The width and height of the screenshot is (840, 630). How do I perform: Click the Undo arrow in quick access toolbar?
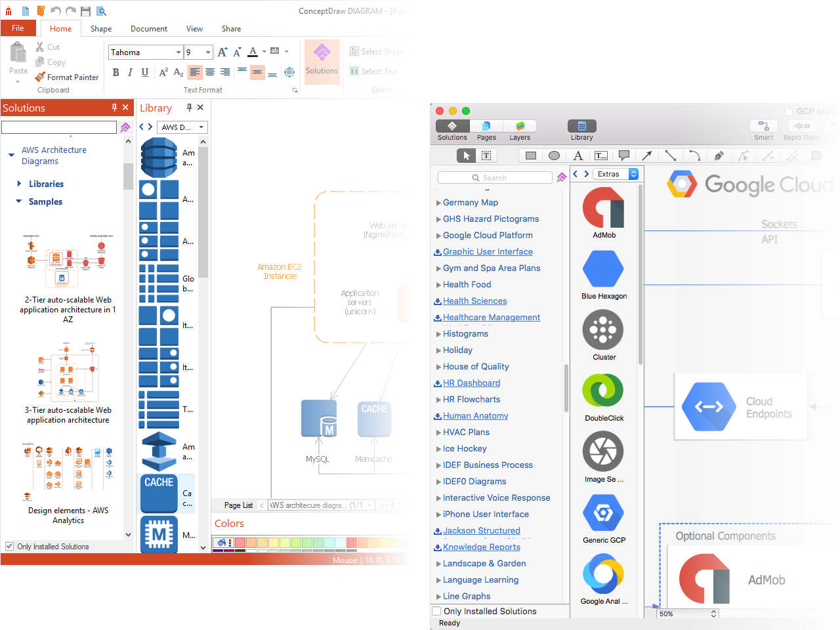click(55, 11)
